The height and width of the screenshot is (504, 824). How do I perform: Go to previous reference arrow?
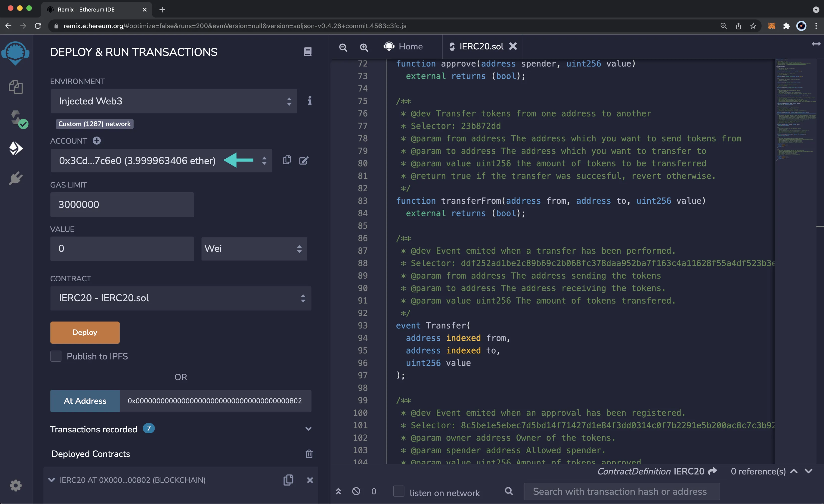(x=794, y=471)
